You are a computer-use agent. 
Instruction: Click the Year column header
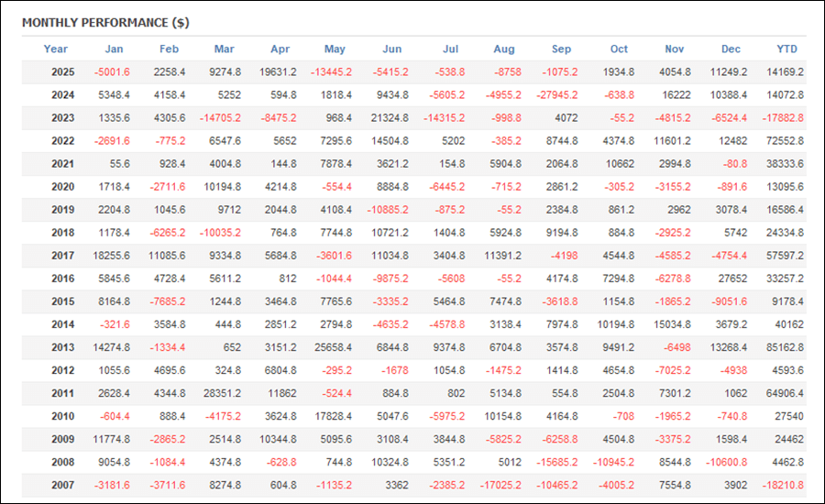55,49
